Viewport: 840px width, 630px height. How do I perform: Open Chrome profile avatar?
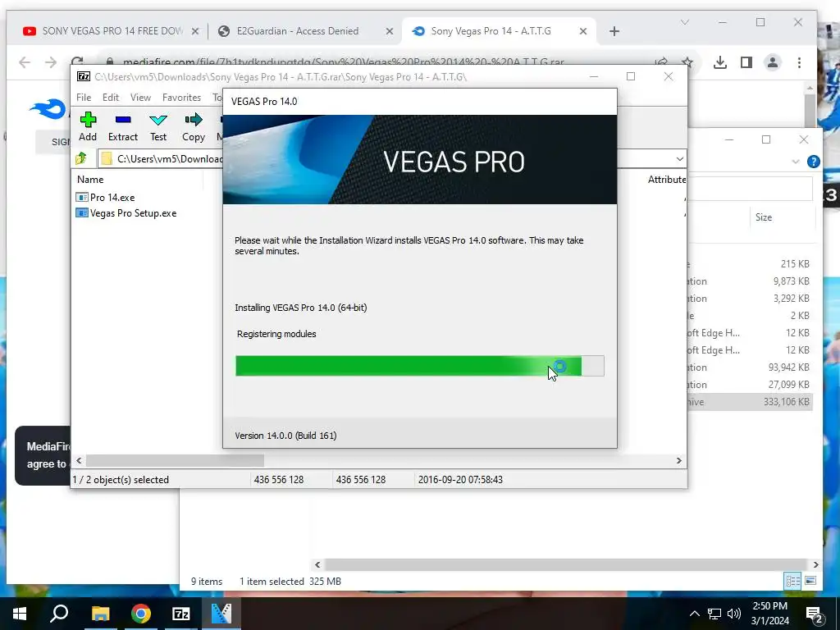tap(772, 62)
